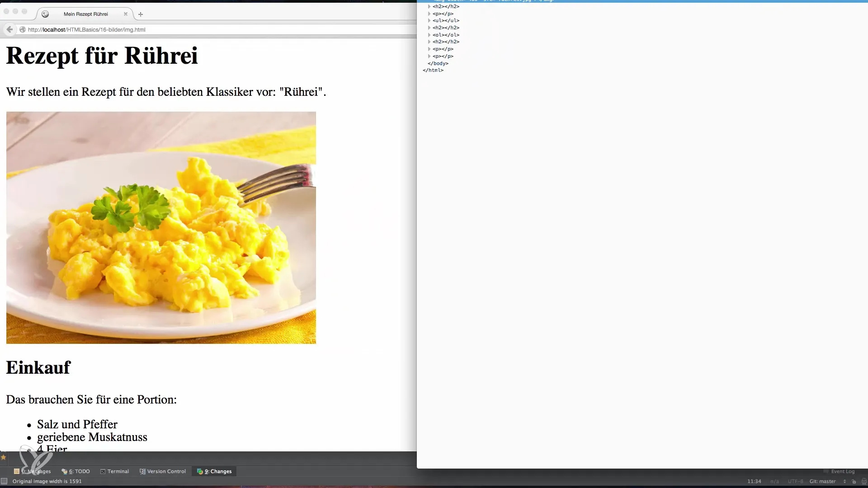Go back with the browser back arrow
The width and height of the screenshot is (868, 488).
[x=9, y=29]
